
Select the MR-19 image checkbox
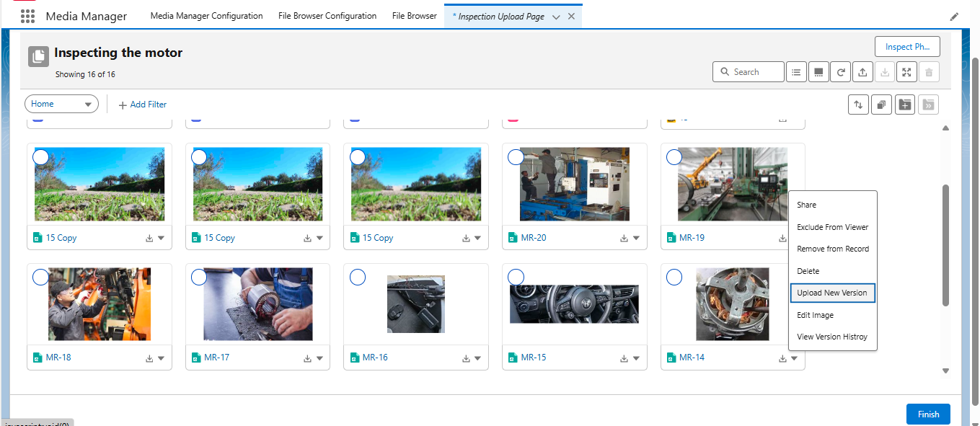pos(674,157)
